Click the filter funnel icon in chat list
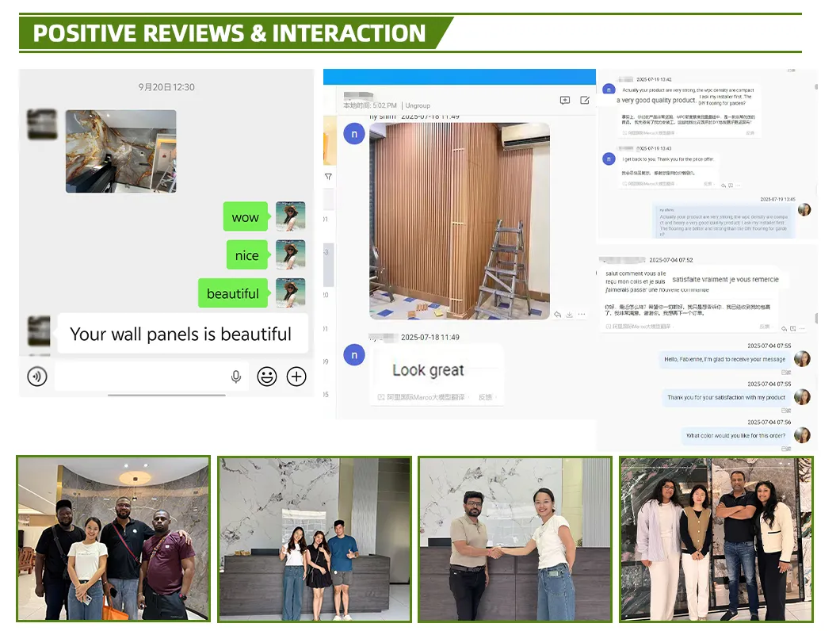Viewport: 840px width, 631px height. [328, 177]
